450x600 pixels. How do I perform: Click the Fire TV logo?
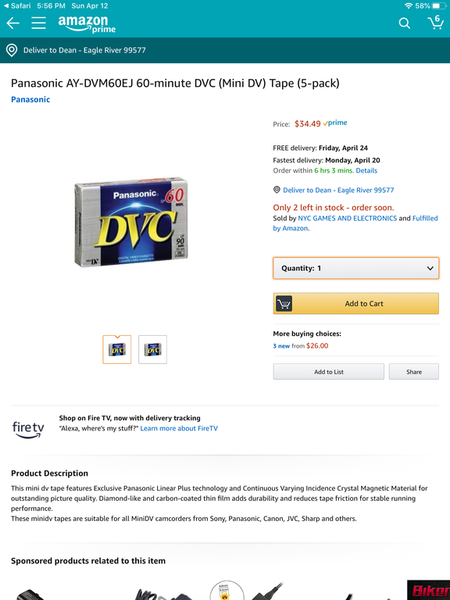tap(28, 429)
